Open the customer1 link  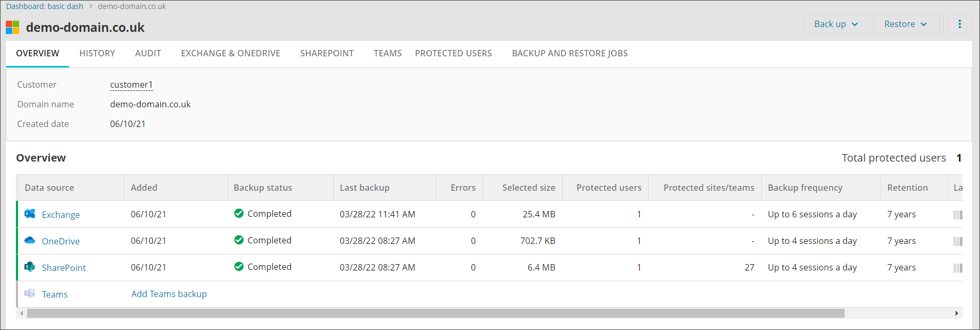(x=131, y=84)
